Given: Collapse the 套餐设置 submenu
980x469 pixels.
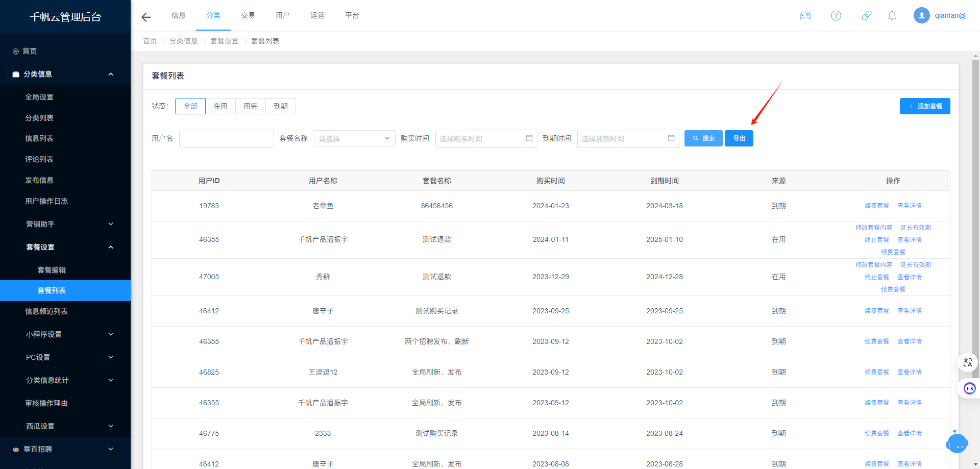Looking at the screenshot, I should (65, 247).
